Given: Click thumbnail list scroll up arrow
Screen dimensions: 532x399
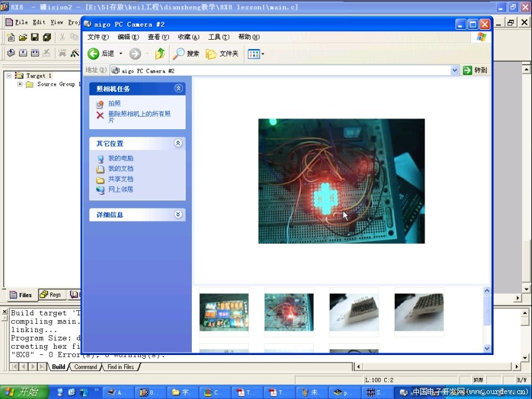Looking at the screenshot, I should pos(487,291).
